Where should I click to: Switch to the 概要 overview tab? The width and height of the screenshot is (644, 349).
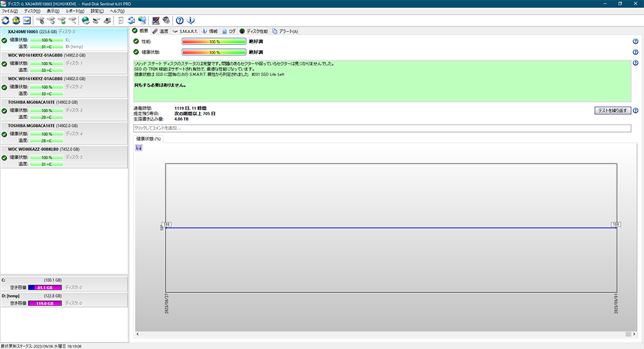[140, 31]
